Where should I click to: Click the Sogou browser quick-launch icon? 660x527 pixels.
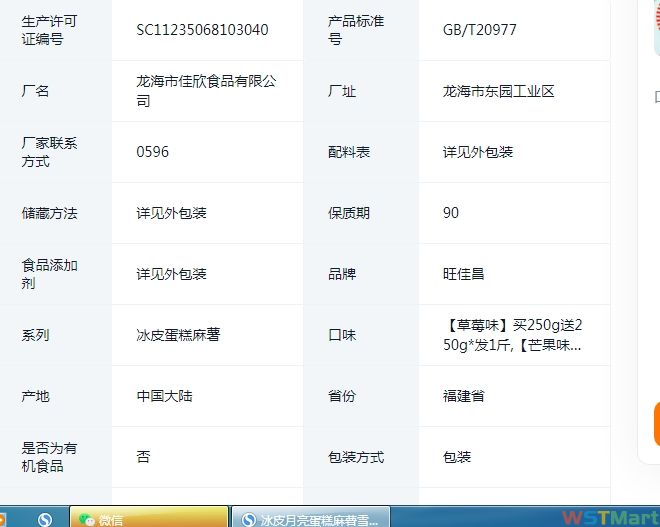pos(45,519)
